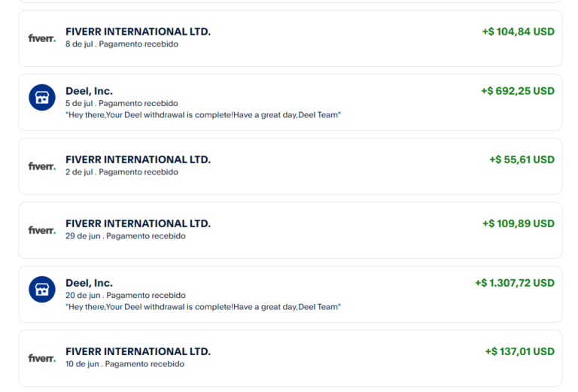Select the +$ 109,89 USD amount
The image size is (578, 392).
coord(519,223)
